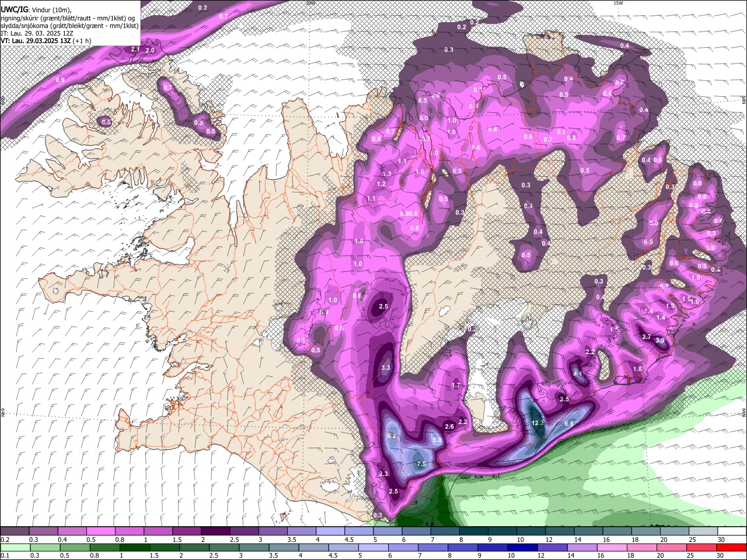The image size is (747, 560).
Task: Click the 1–1.5 swatch in the upper legend row
Action: pos(158,531)
